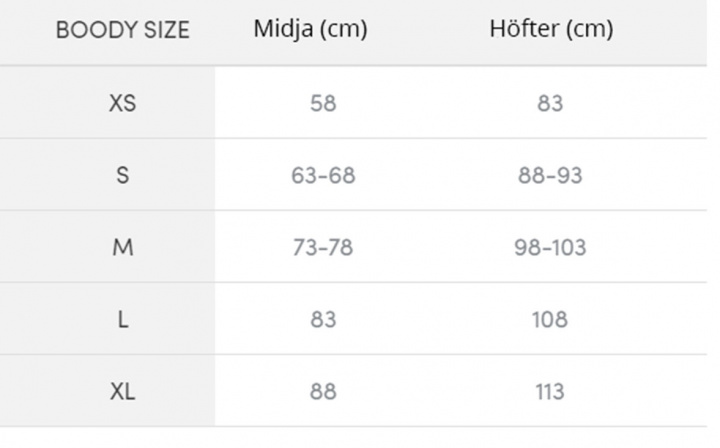
Task: Click the Midja (cm) column header
Action: click(x=310, y=29)
